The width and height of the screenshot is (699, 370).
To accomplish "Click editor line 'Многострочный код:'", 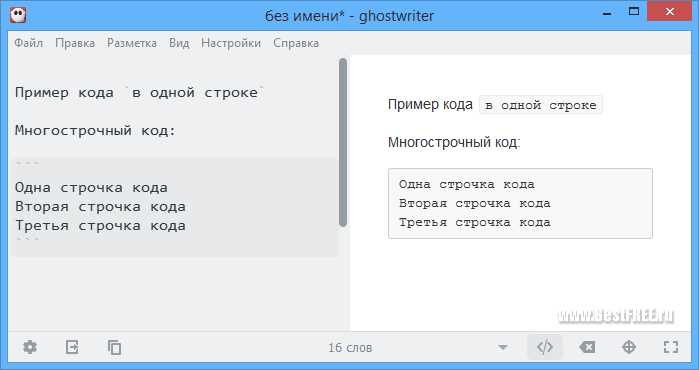I will click(x=96, y=131).
